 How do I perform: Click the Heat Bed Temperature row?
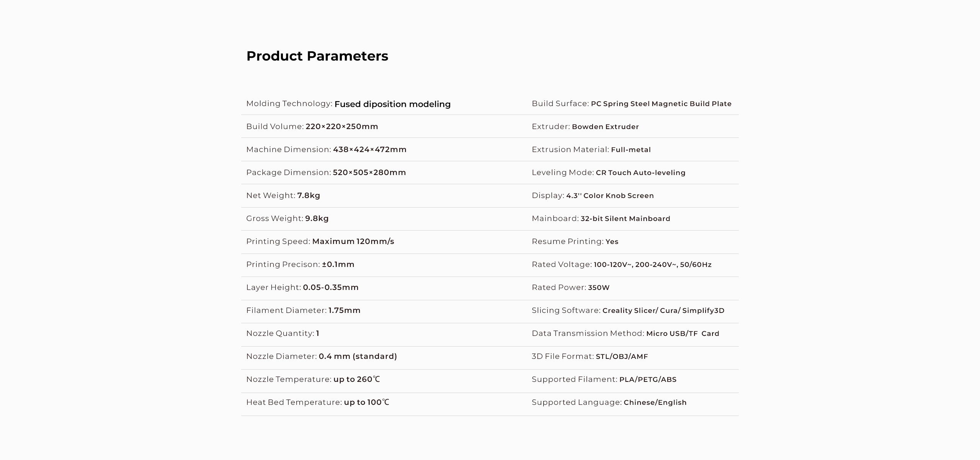pos(317,402)
